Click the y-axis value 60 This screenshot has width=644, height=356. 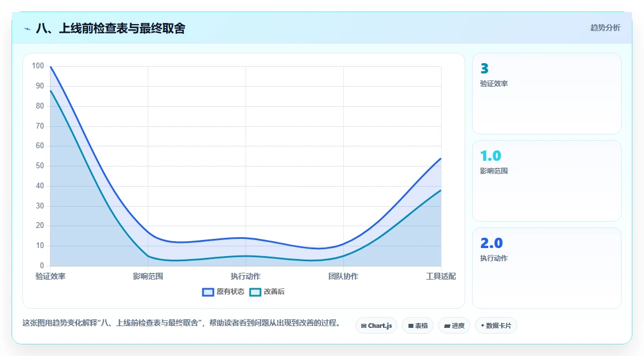coord(40,146)
